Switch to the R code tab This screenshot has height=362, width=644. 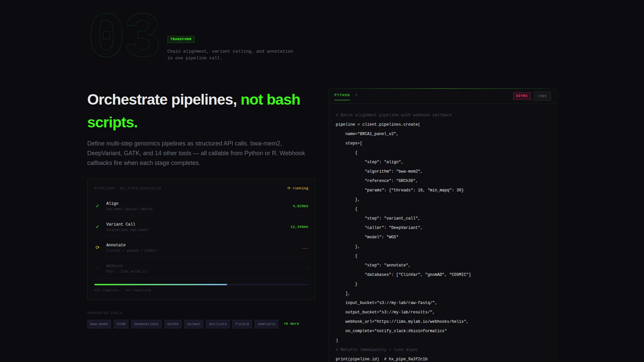(357, 95)
